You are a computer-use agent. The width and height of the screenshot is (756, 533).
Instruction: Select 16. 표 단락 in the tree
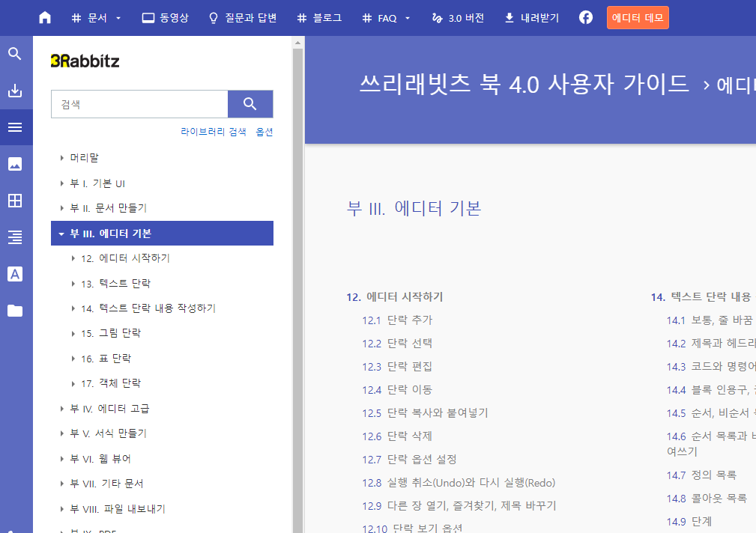[106, 359]
